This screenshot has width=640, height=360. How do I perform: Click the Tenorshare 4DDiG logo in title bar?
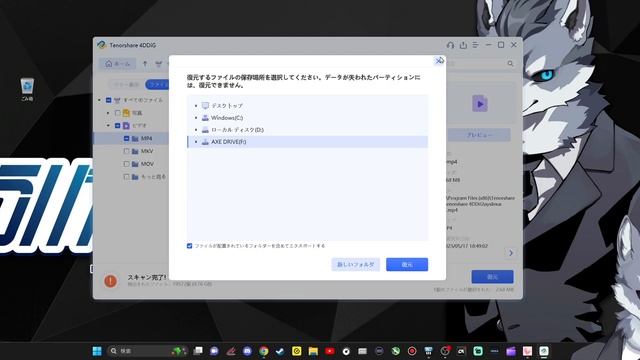102,45
